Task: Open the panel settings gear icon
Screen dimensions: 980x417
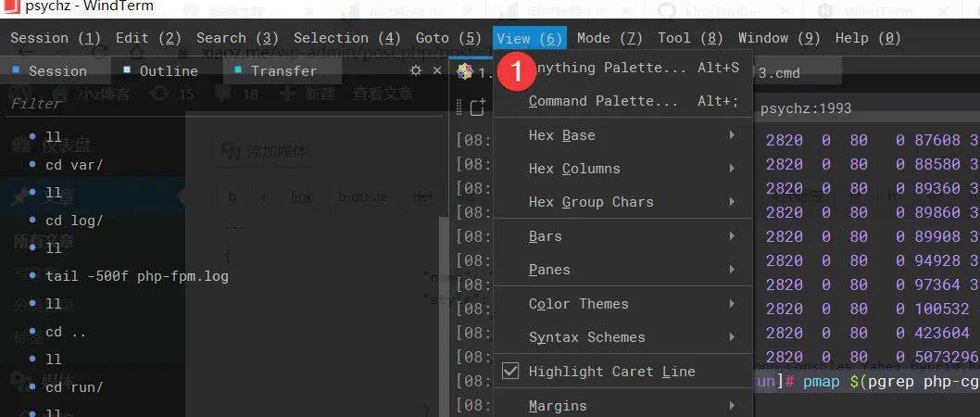Action: [416, 71]
